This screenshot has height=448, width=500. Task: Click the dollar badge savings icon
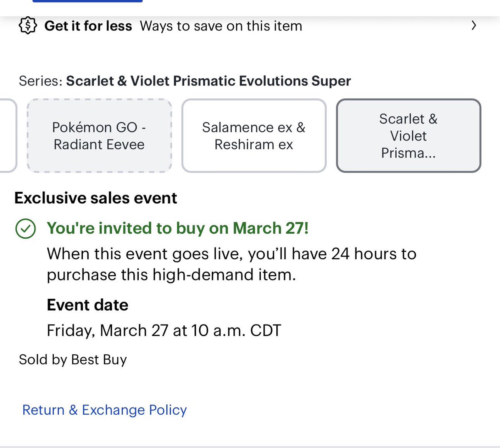pyautogui.click(x=27, y=26)
